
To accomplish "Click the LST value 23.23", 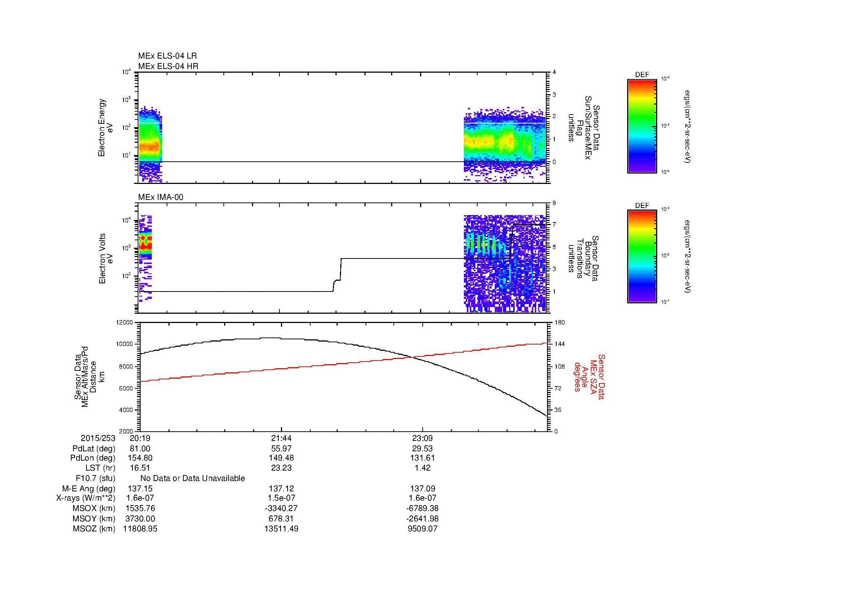I will [x=281, y=468].
